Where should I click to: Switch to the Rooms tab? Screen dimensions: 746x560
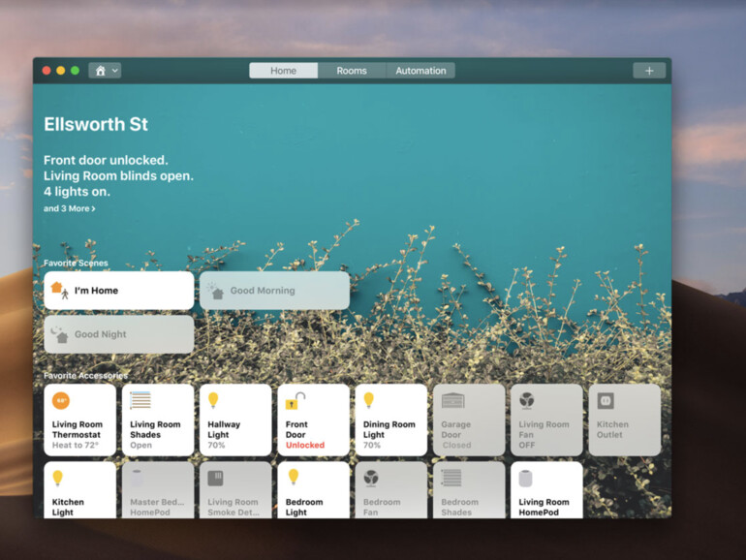point(352,71)
